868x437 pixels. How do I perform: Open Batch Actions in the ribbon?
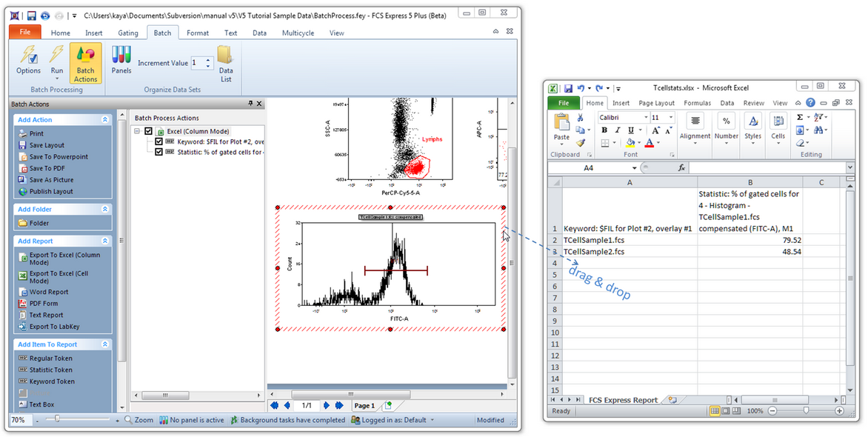pyautogui.click(x=85, y=64)
